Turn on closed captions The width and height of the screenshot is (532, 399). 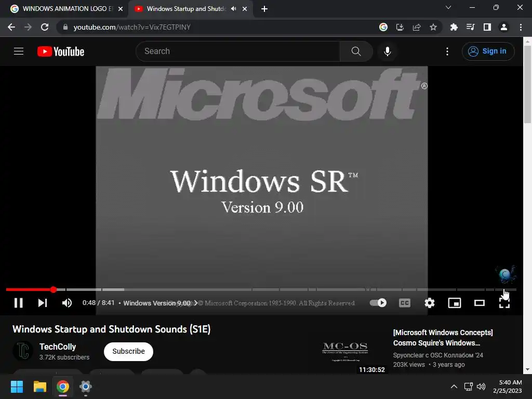pos(404,303)
